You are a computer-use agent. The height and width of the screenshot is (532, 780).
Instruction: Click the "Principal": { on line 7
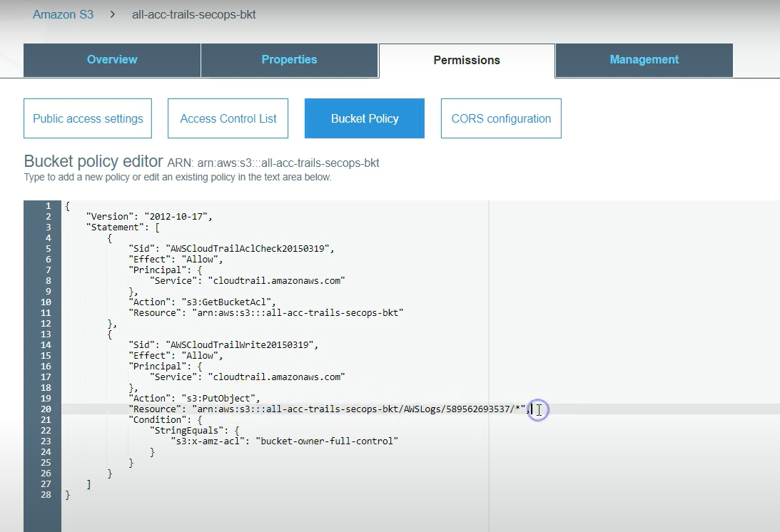coord(165,270)
